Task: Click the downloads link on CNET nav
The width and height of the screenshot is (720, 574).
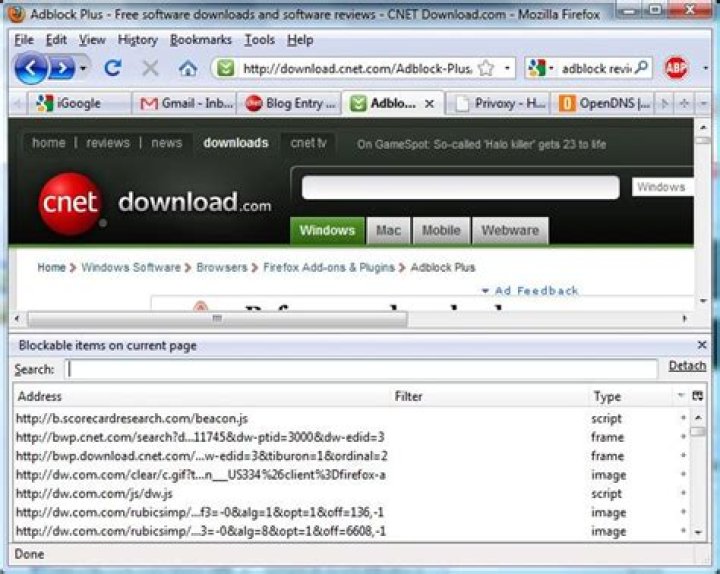Action: tap(236, 143)
